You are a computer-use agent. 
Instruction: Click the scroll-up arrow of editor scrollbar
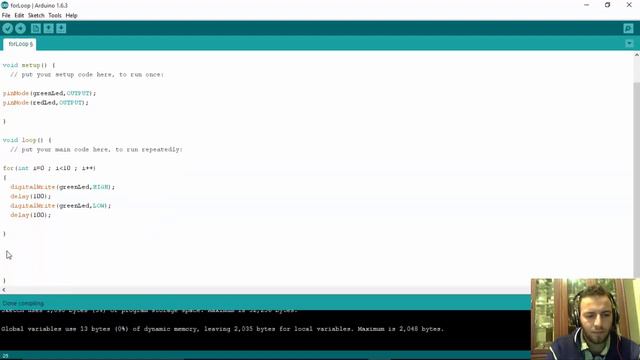point(636,55)
